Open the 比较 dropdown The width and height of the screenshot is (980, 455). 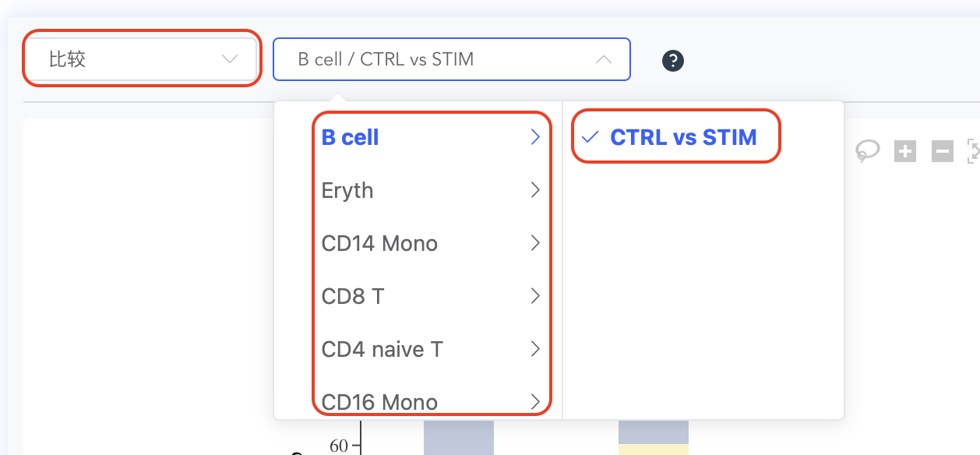[141, 58]
